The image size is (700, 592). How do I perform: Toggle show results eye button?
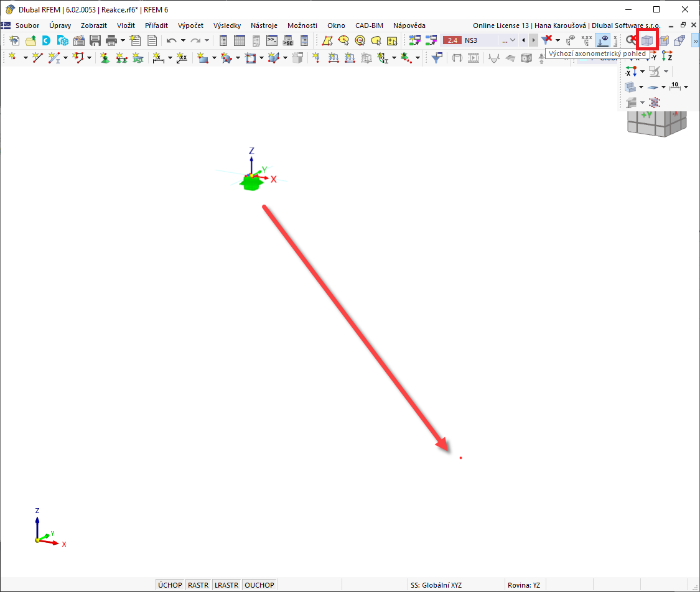point(603,40)
